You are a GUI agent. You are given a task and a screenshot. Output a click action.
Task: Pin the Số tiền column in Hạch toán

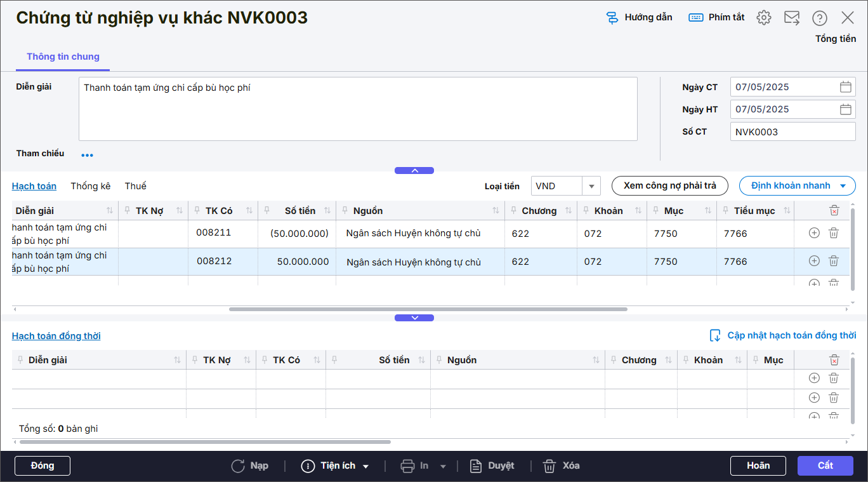pyautogui.click(x=267, y=211)
